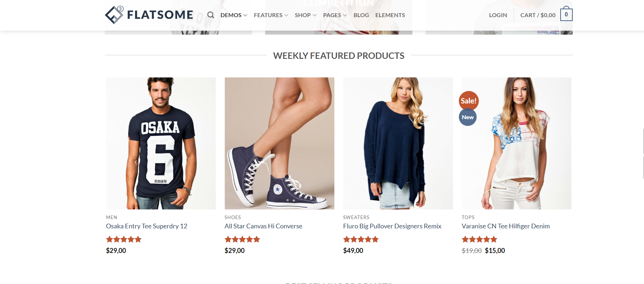Select the All Star Canvas Hi Converse thumbnail

pyautogui.click(x=279, y=143)
